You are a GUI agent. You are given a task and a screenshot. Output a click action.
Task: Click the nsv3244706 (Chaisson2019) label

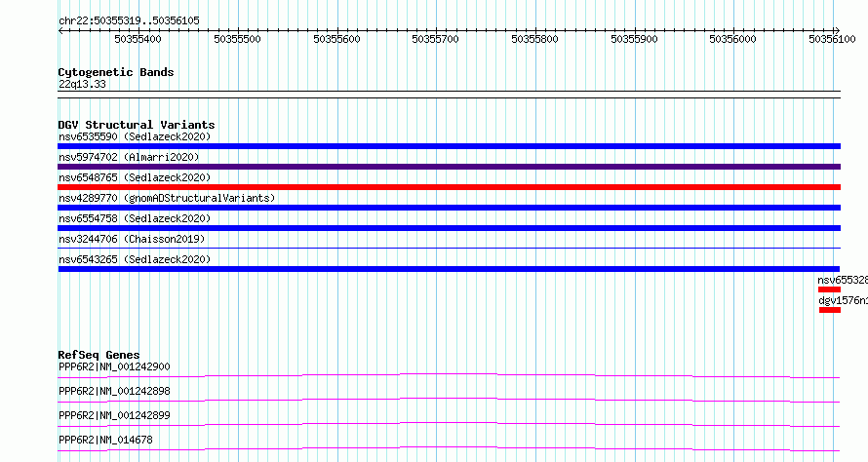[132, 239]
